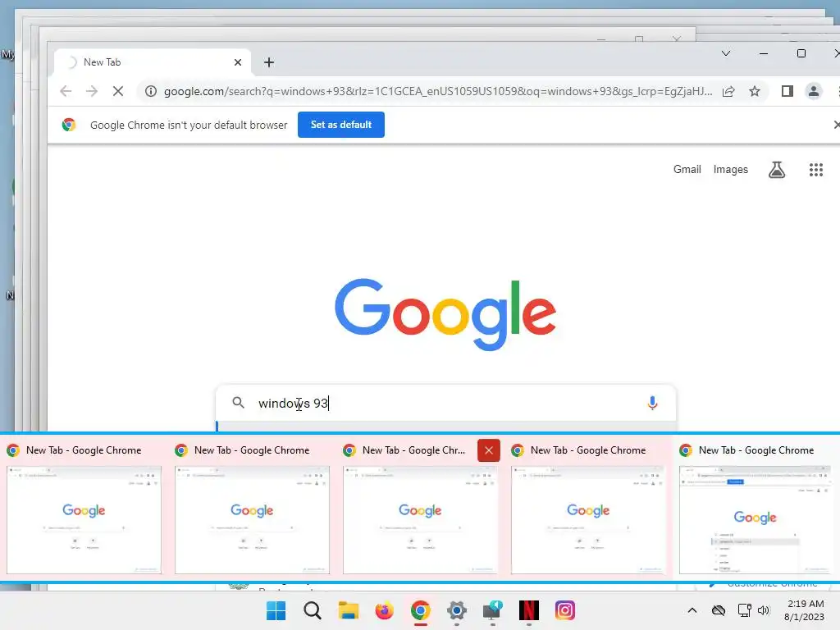This screenshot has width=840, height=630.
Task: Set Chrome as default browser
Action: [x=341, y=125]
